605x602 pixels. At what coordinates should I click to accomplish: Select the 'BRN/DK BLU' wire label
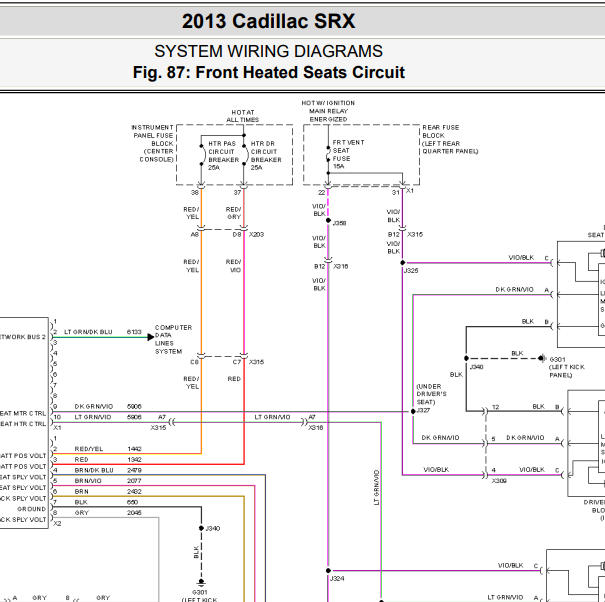click(94, 470)
